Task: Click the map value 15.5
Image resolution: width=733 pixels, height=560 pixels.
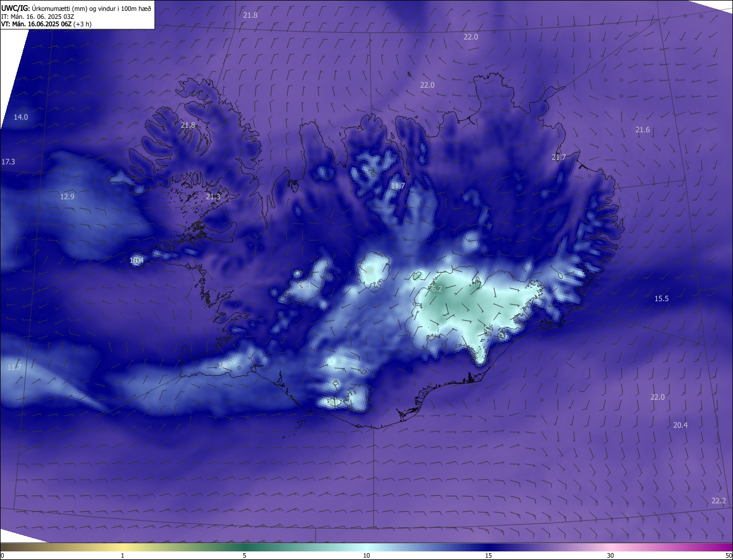Action: click(x=661, y=298)
